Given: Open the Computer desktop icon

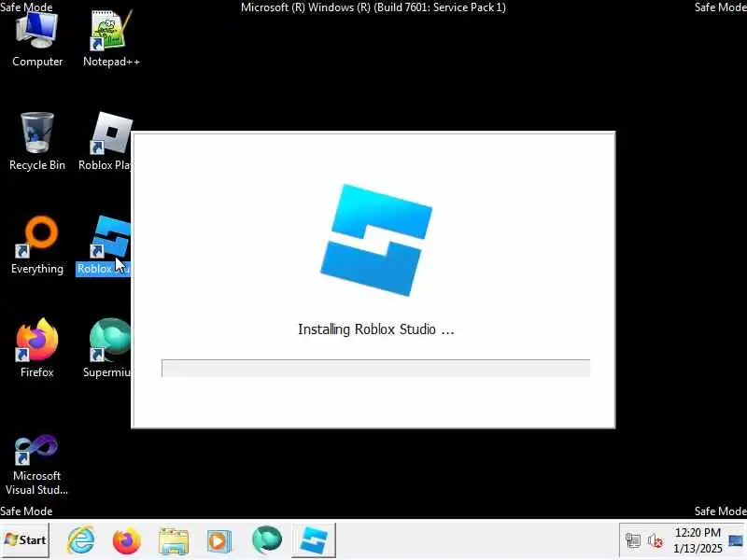Looking at the screenshot, I should [x=37, y=39].
